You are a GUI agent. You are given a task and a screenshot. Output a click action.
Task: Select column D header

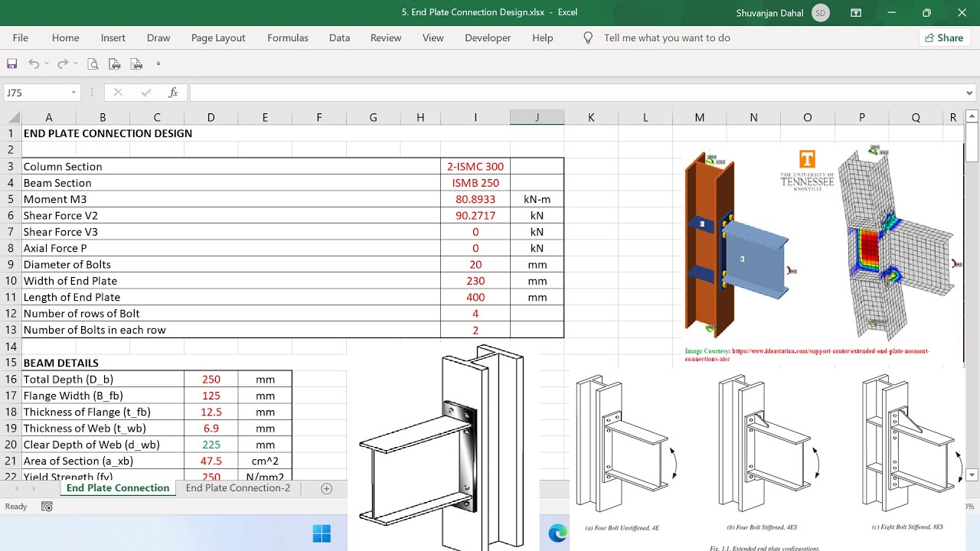(x=211, y=117)
